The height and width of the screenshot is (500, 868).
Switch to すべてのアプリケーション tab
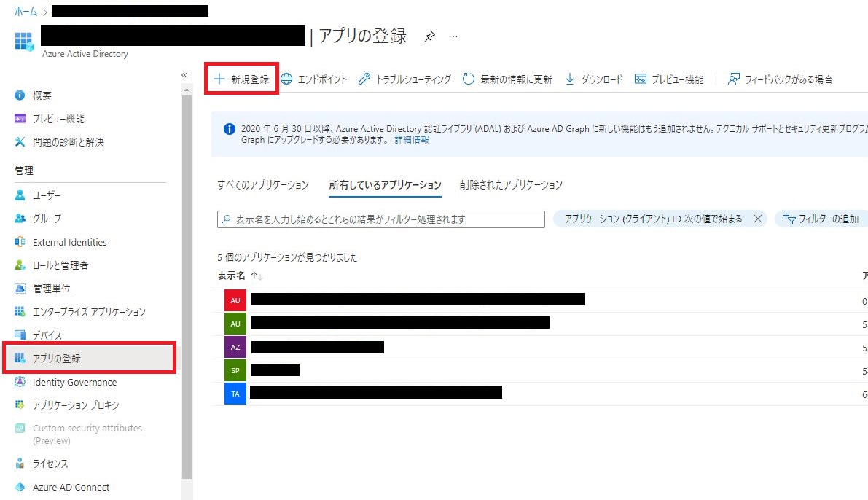click(263, 185)
